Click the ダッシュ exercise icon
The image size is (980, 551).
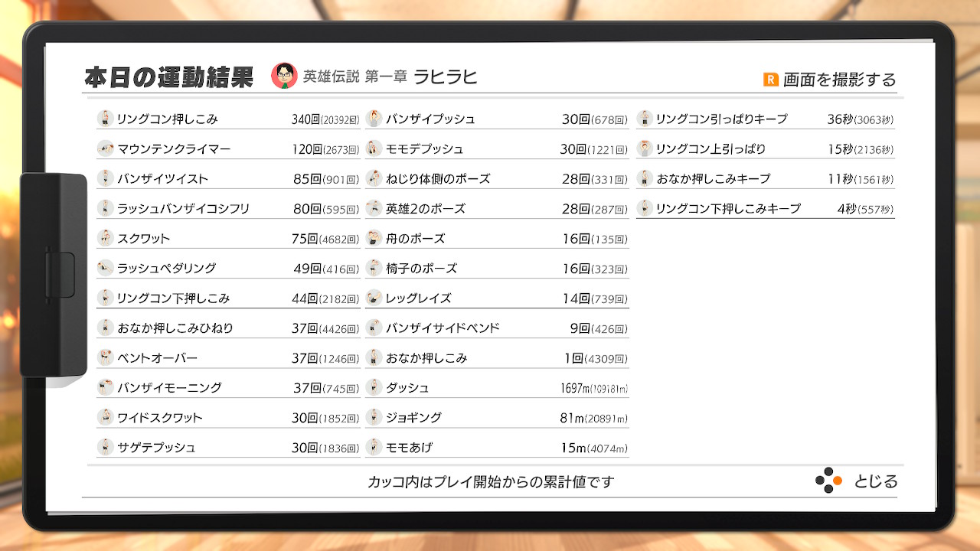point(374,387)
